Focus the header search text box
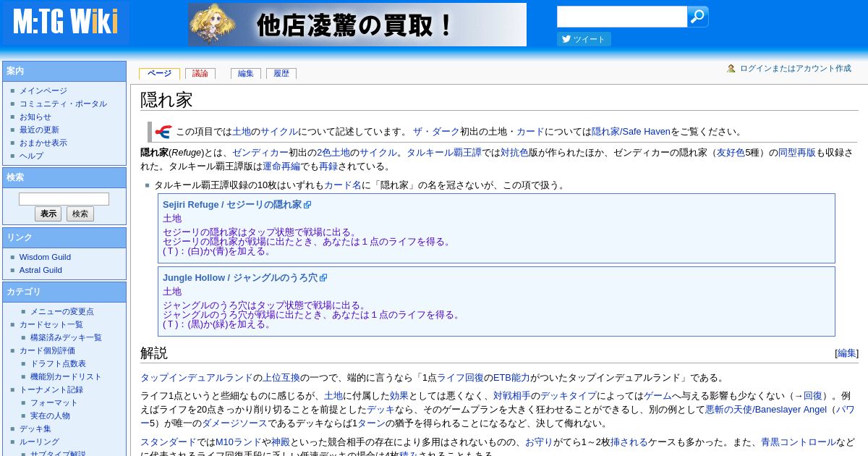The image size is (868, 456). (x=622, y=17)
